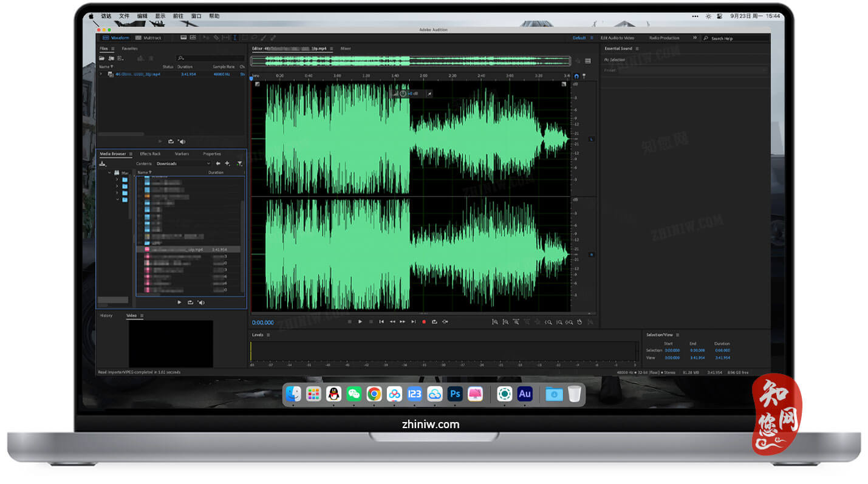Rewind the playhead
Image resolution: width=868 pixels, height=484 pixels.
[392, 321]
